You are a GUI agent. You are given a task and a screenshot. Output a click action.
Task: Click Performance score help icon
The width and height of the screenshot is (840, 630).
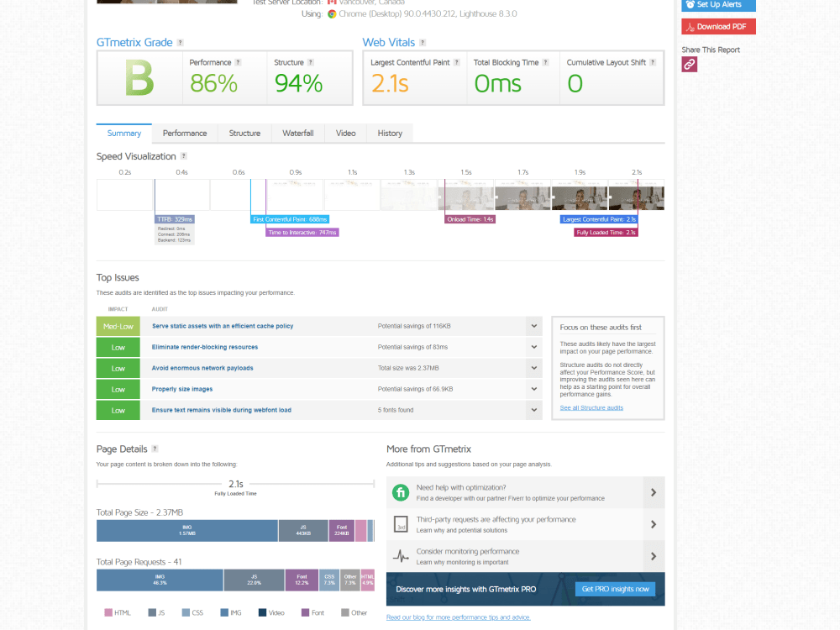point(238,63)
